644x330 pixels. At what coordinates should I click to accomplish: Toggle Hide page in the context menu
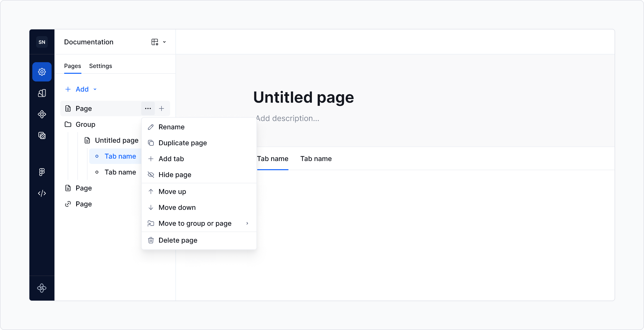tap(174, 175)
